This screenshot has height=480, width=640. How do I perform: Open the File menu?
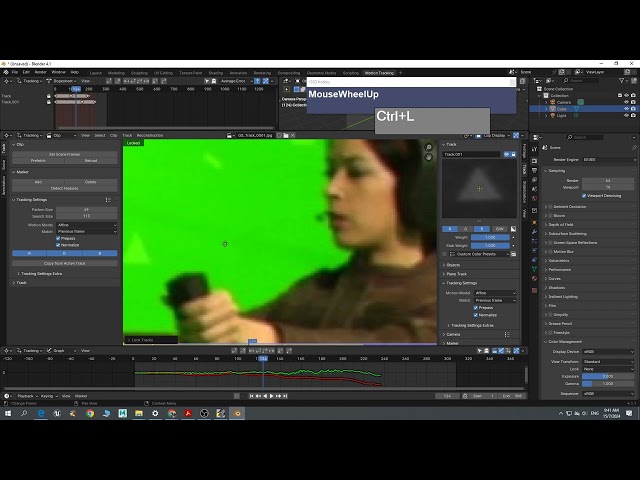(x=14, y=72)
